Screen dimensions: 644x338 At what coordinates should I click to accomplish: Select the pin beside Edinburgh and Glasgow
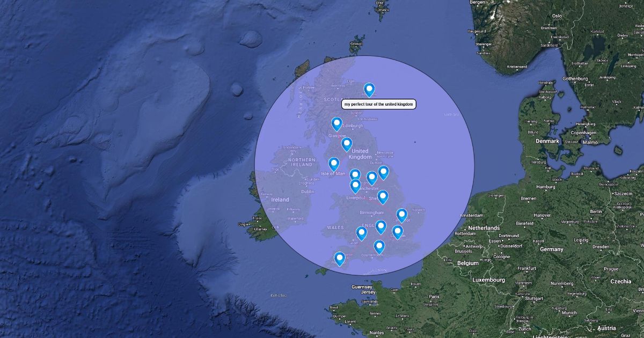336,124
